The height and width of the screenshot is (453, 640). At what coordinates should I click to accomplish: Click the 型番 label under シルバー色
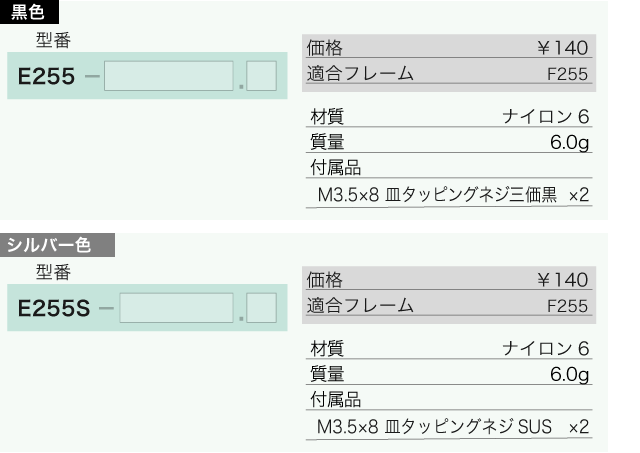click(x=52, y=272)
